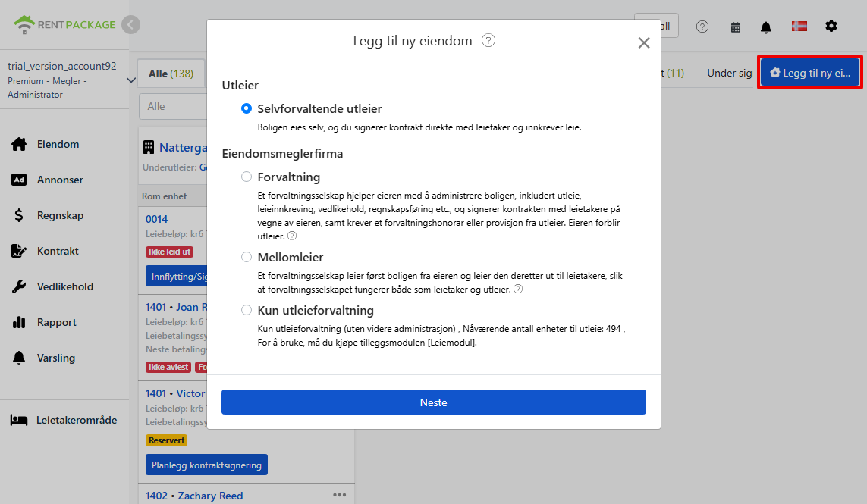Click the Ikke leid ut status tag
Screen dimensions: 867x504
[x=169, y=252]
